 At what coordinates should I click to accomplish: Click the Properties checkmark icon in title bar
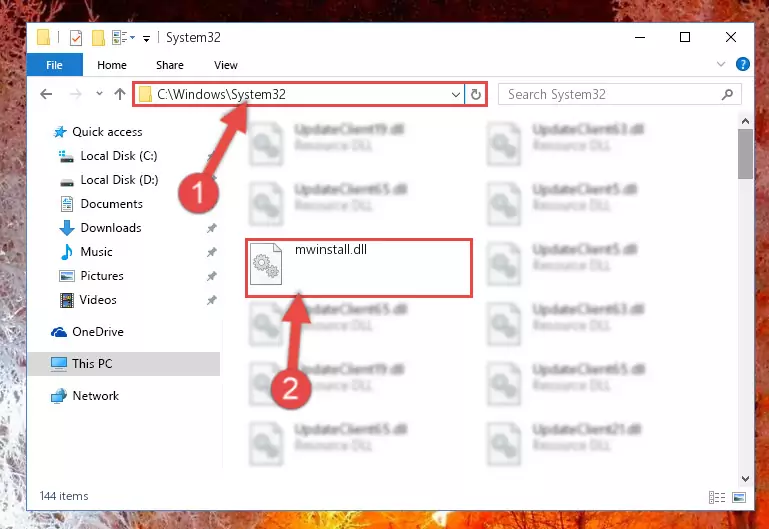point(76,38)
